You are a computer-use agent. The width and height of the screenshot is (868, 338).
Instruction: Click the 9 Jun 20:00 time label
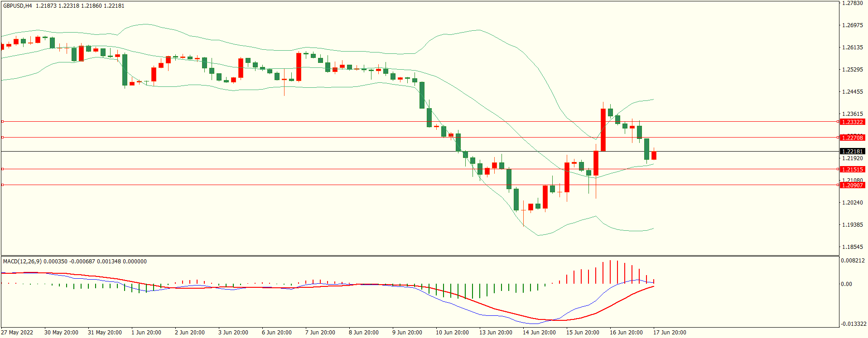click(407, 333)
